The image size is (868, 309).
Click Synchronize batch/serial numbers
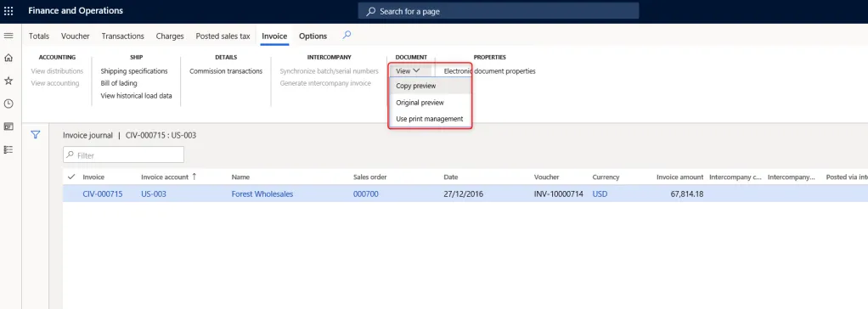coord(329,70)
